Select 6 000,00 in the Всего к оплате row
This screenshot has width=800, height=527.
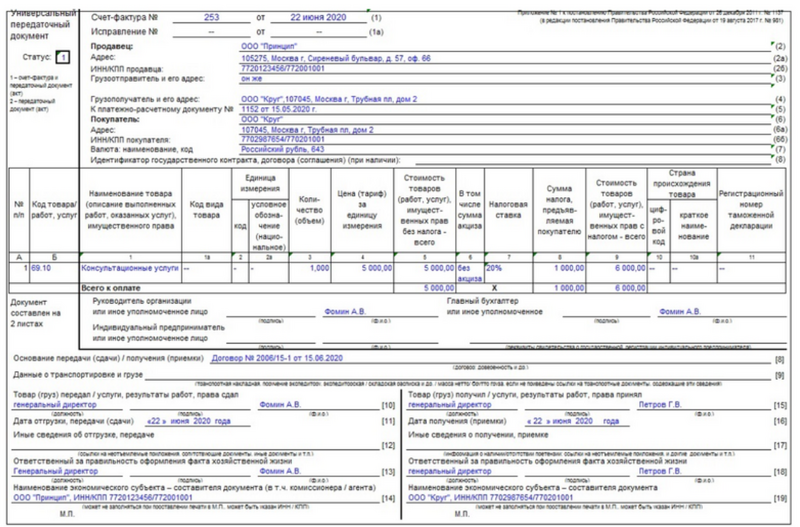[x=630, y=288]
